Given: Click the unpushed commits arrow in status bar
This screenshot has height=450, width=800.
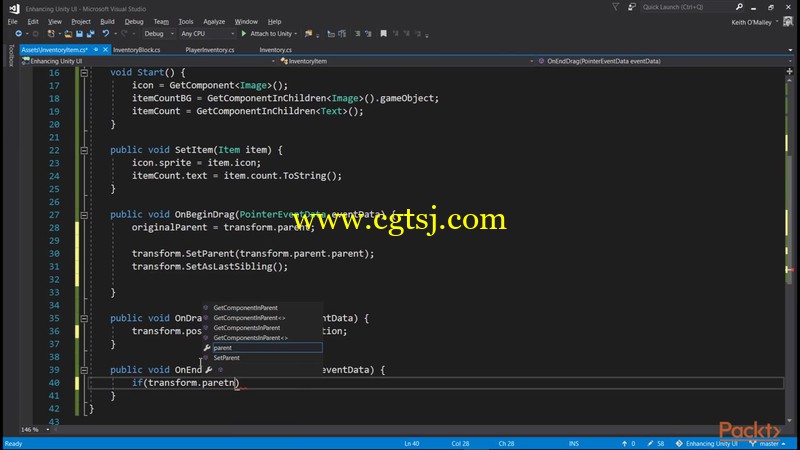Looking at the screenshot, I should click(x=624, y=444).
